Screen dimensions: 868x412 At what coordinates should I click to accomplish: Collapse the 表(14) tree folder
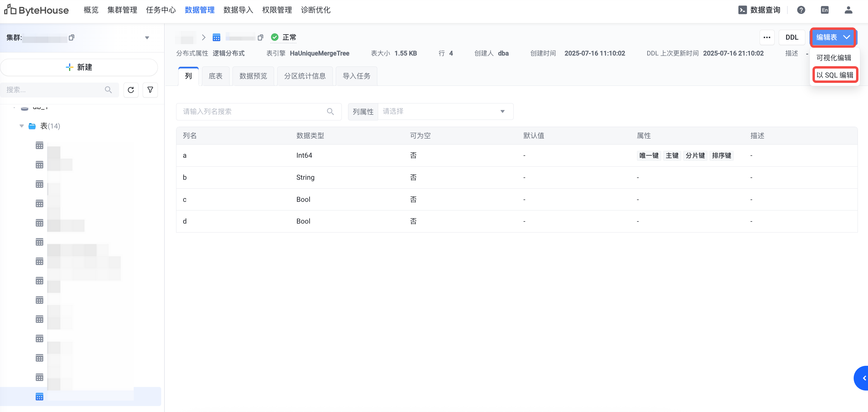[x=21, y=126]
